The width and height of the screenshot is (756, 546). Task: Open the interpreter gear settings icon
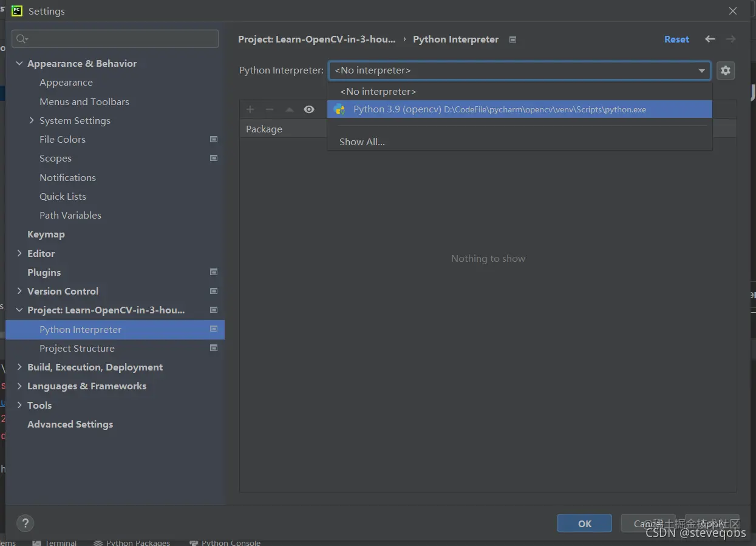(726, 70)
